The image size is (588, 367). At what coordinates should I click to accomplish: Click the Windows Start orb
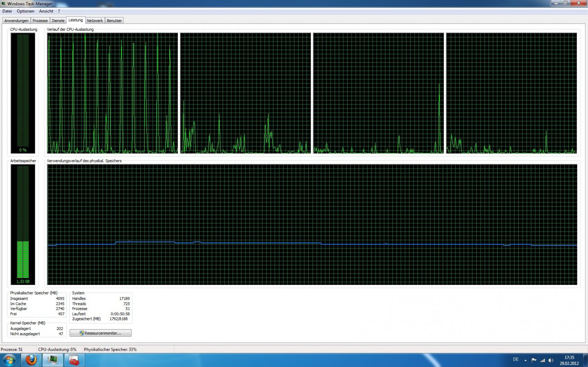pyautogui.click(x=9, y=360)
